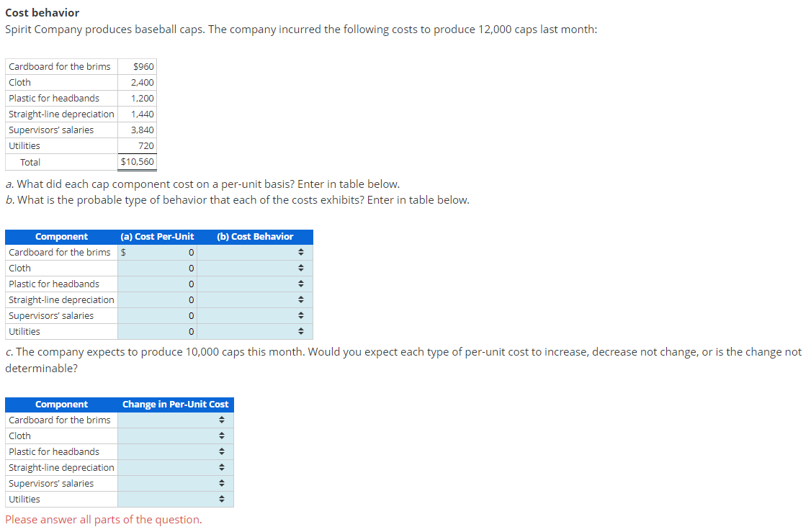Open Cost Behavior dropdown for Straight-line depreciation

pyautogui.click(x=255, y=300)
